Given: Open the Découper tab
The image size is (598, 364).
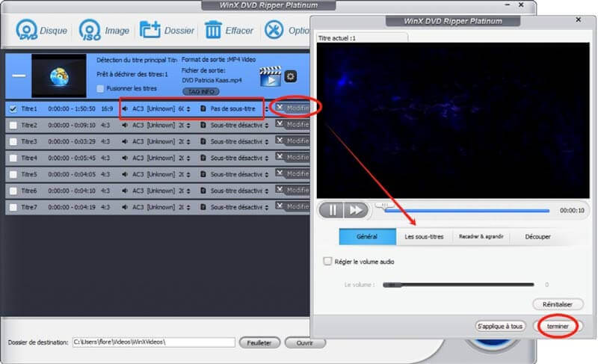Looking at the screenshot, I should coord(537,237).
